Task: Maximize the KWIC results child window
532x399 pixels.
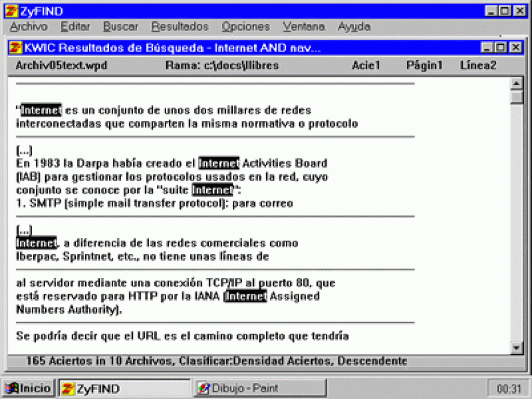Action: coord(500,48)
